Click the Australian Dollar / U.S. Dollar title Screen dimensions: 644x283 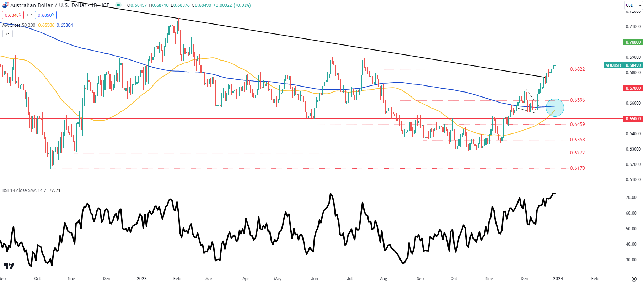[x=48, y=5]
